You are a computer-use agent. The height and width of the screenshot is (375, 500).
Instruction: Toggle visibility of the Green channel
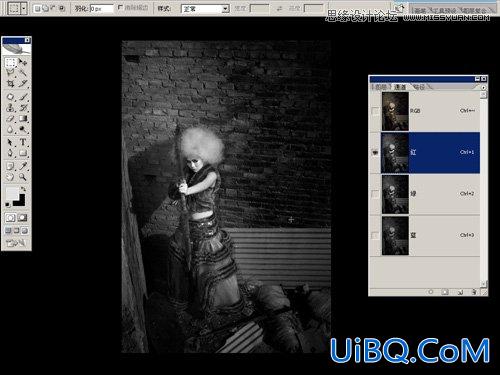[375, 194]
